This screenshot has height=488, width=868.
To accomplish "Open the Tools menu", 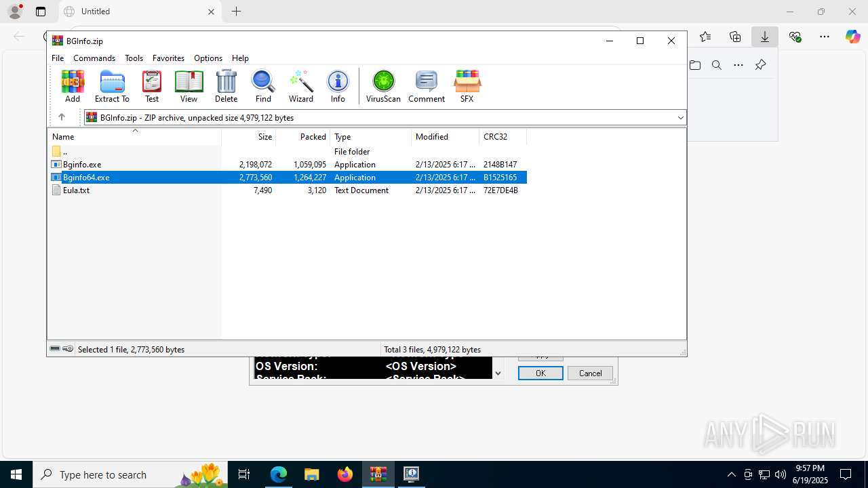I will (134, 58).
